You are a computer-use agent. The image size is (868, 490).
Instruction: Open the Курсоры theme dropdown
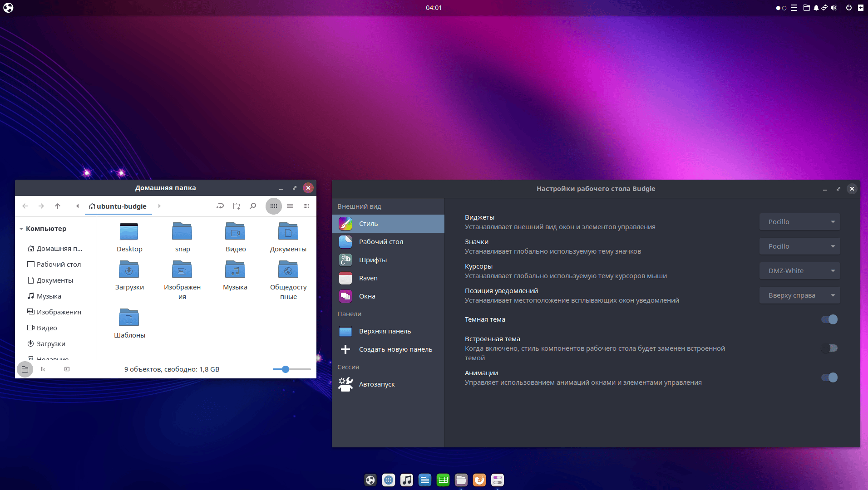pos(799,270)
